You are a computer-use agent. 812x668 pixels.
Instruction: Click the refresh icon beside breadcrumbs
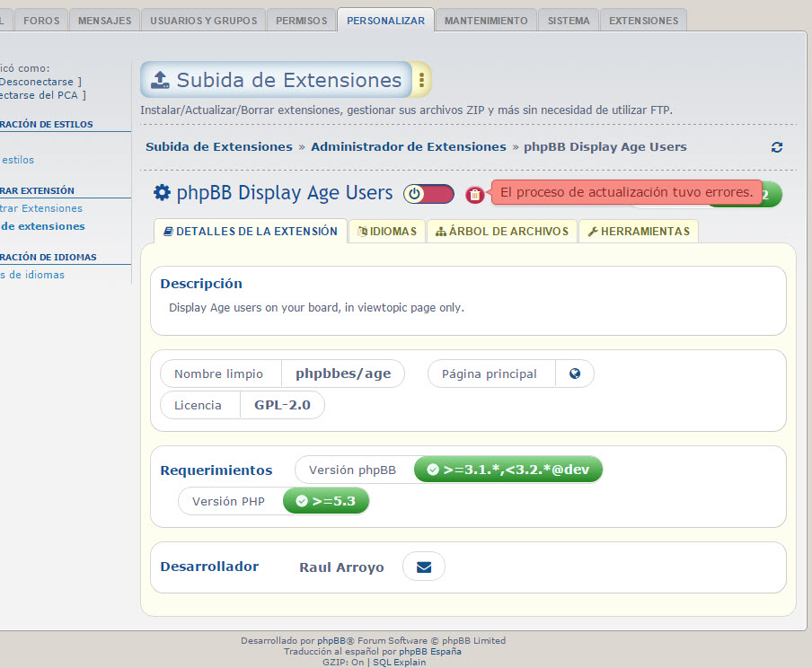[x=777, y=147]
